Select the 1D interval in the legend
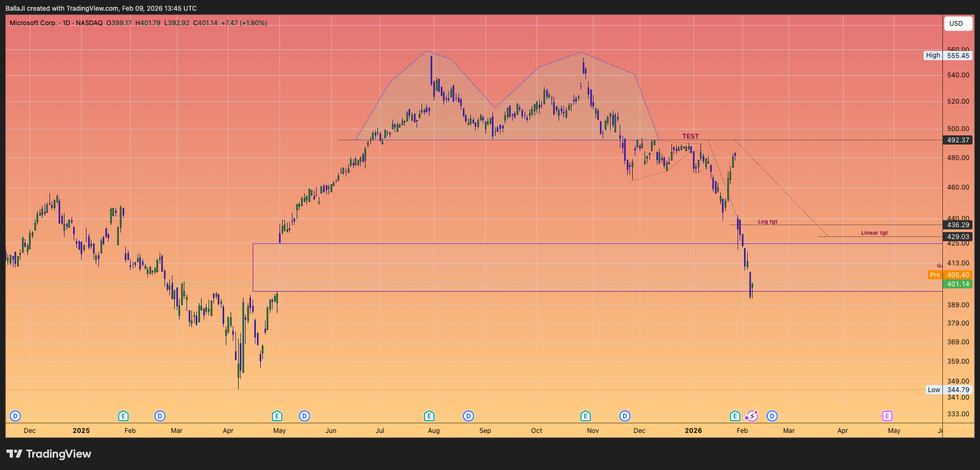 (67, 23)
